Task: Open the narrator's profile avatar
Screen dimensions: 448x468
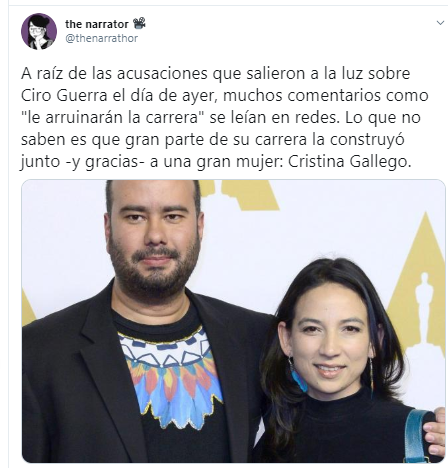Action: (39, 31)
